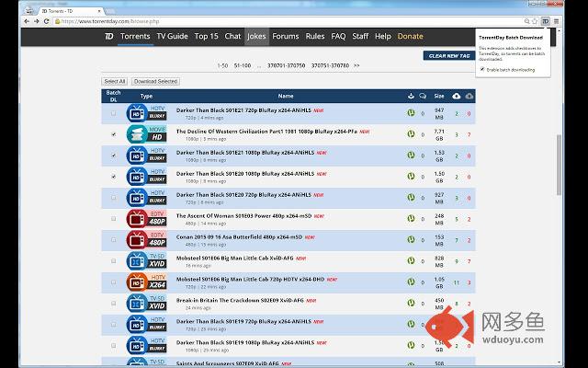Sort by seeders column icon

[457, 96]
